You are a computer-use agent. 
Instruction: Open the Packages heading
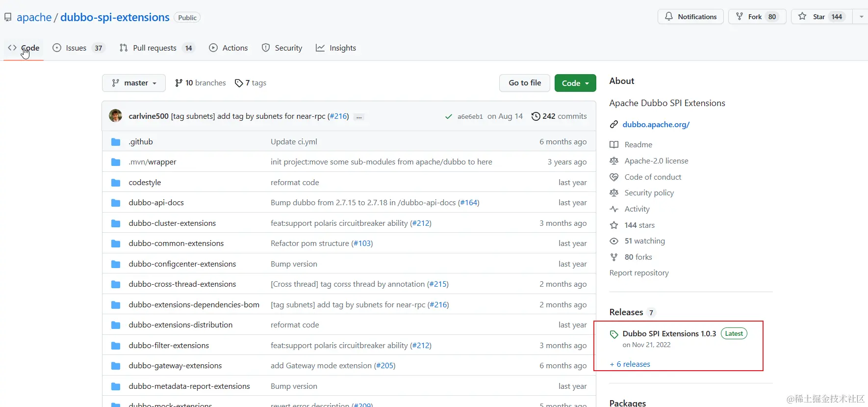coord(628,403)
